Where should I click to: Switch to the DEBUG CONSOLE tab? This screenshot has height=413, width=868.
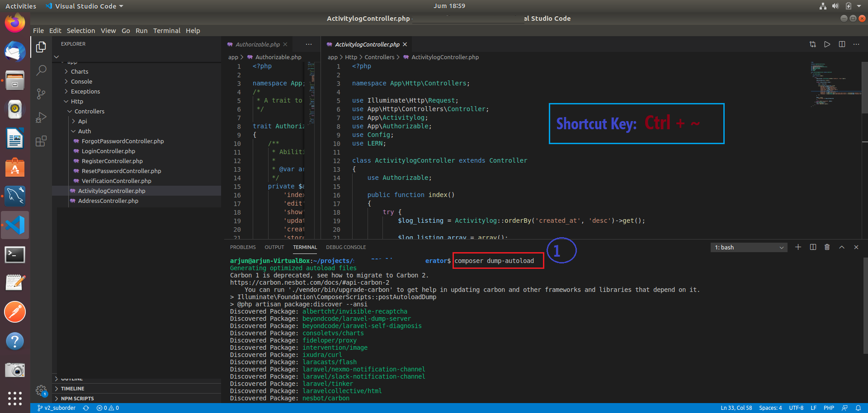point(346,247)
